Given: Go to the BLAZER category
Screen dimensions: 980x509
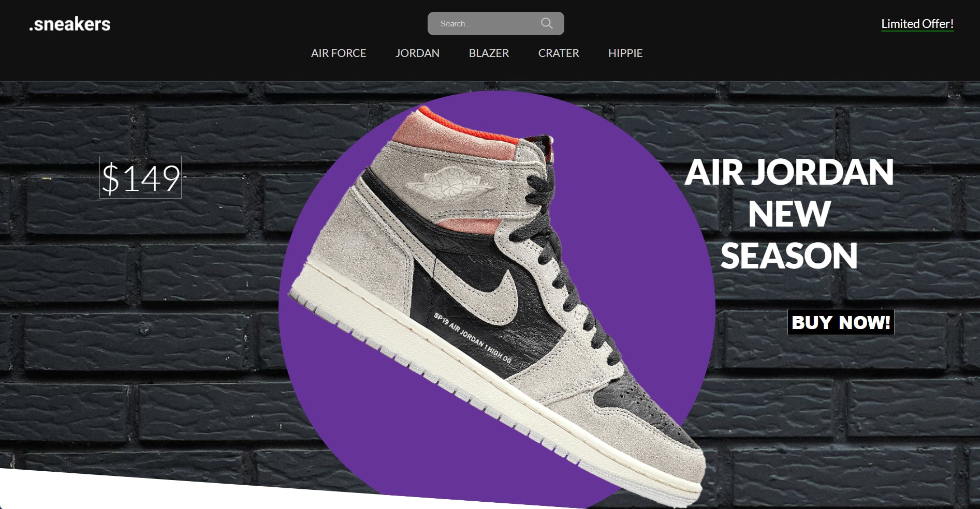Looking at the screenshot, I should click(x=489, y=53).
